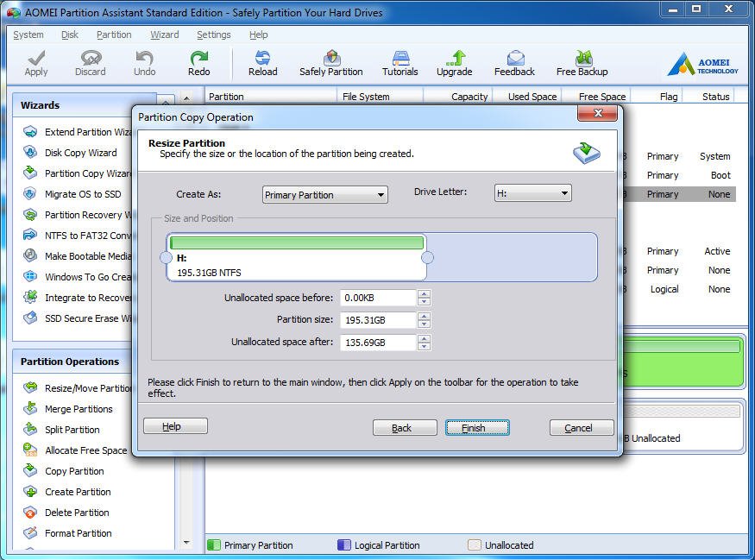Select Copy Partition operation
The image size is (755, 560).
click(64, 471)
